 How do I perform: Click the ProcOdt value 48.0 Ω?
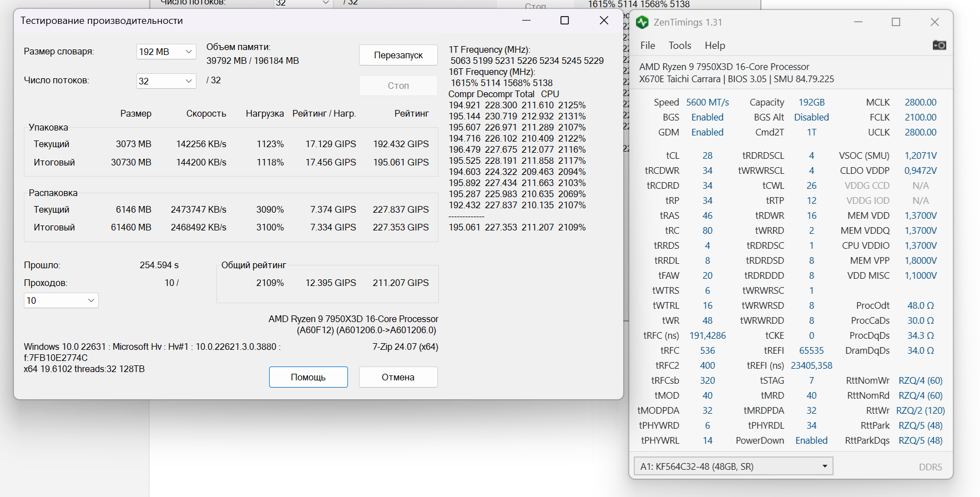(921, 305)
